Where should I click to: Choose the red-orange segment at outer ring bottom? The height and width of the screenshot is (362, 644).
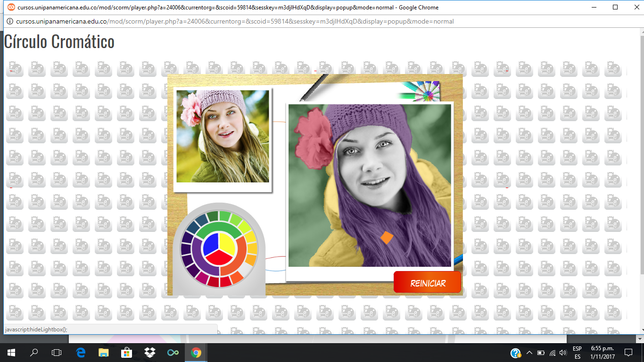(236, 278)
